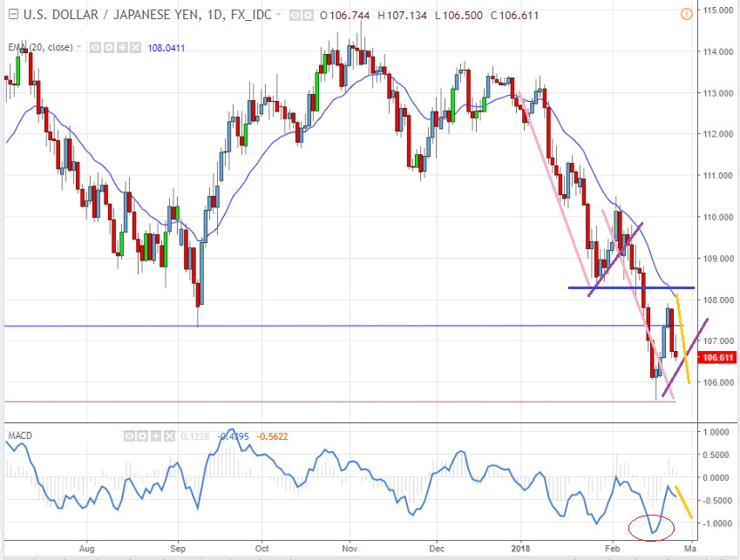This screenshot has height=560, width=740.
Task: Remove the MACD indicator with its X icon
Action: [169, 436]
